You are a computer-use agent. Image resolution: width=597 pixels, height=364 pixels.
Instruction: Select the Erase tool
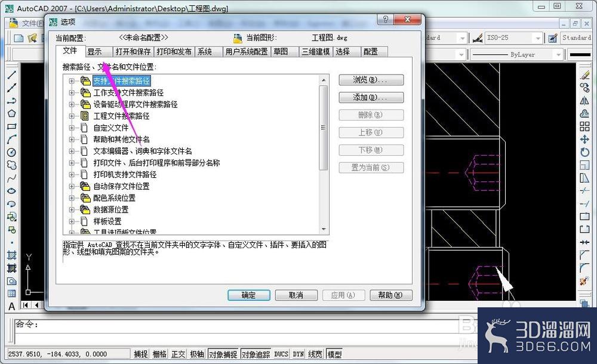pos(584,75)
